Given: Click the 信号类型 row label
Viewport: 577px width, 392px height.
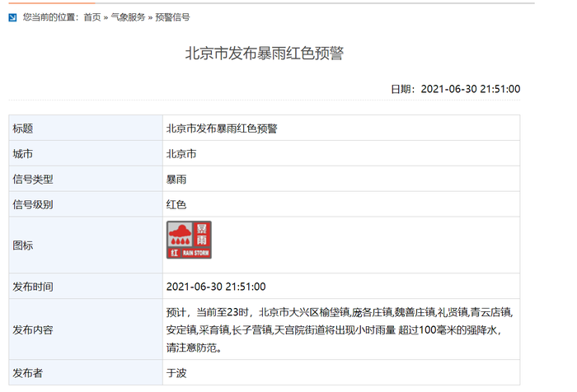Looking at the screenshot, I should pos(33,179).
